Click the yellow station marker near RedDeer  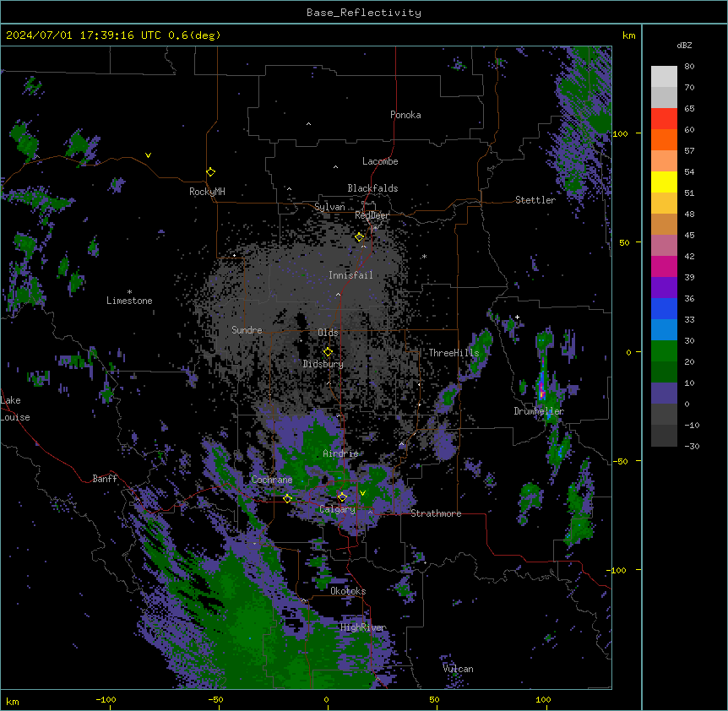pos(359,237)
